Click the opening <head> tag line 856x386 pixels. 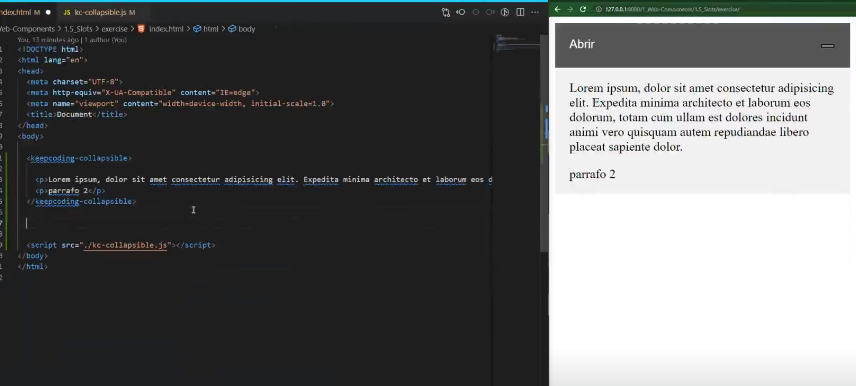pos(31,71)
